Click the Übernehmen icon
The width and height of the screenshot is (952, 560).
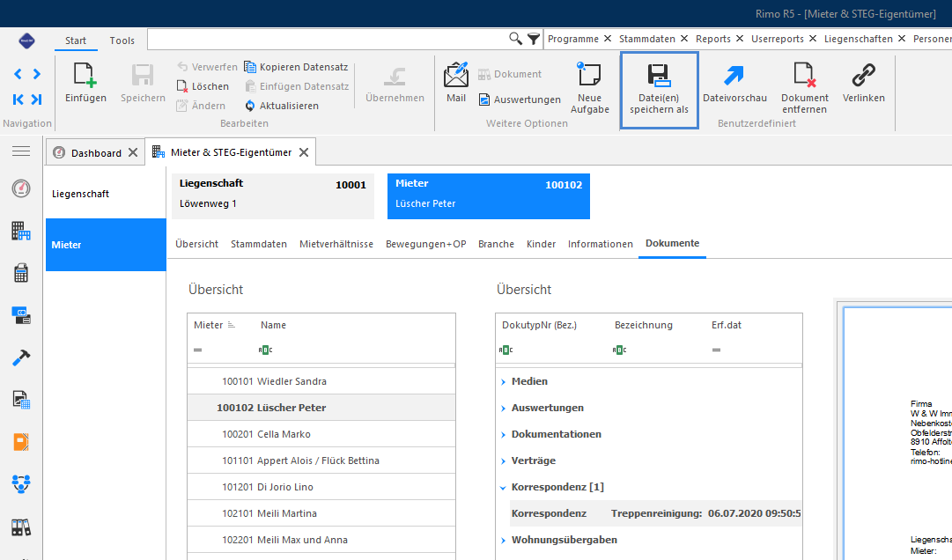coord(395,76)
